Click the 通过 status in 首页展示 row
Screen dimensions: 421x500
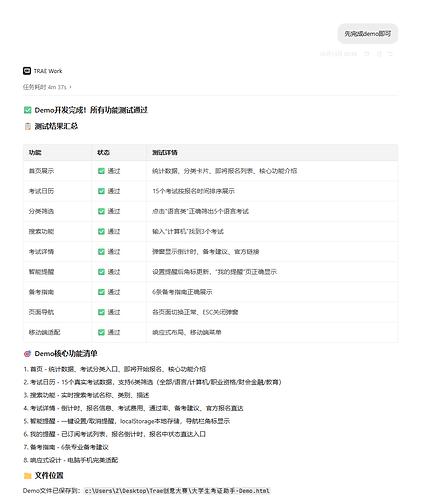tap(109, 171)
